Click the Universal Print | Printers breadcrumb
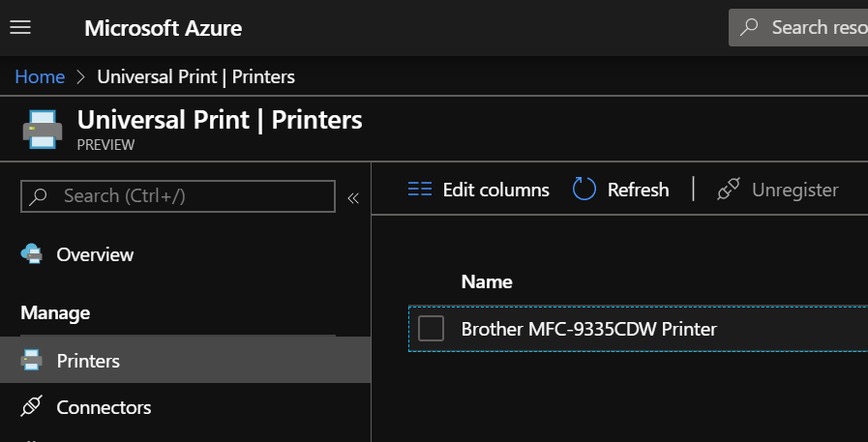 click(196, 76)
